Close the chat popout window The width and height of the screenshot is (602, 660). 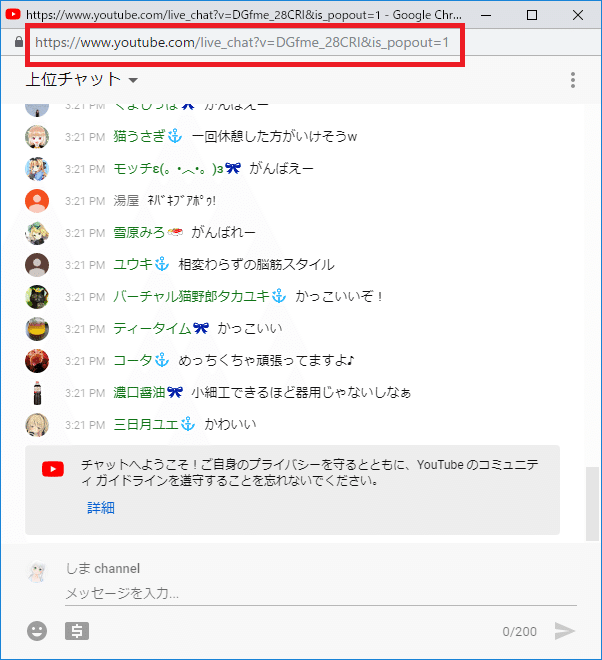point(578,15)
